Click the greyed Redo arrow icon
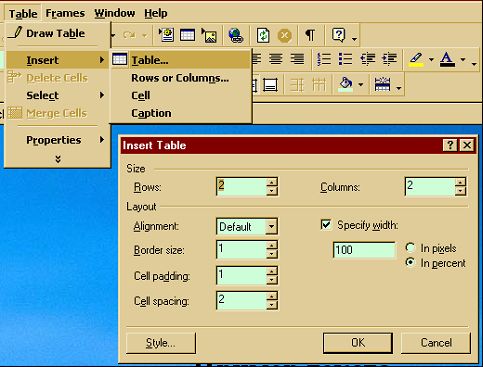Viewport: 483px width, 367px height. coord(129,35)
